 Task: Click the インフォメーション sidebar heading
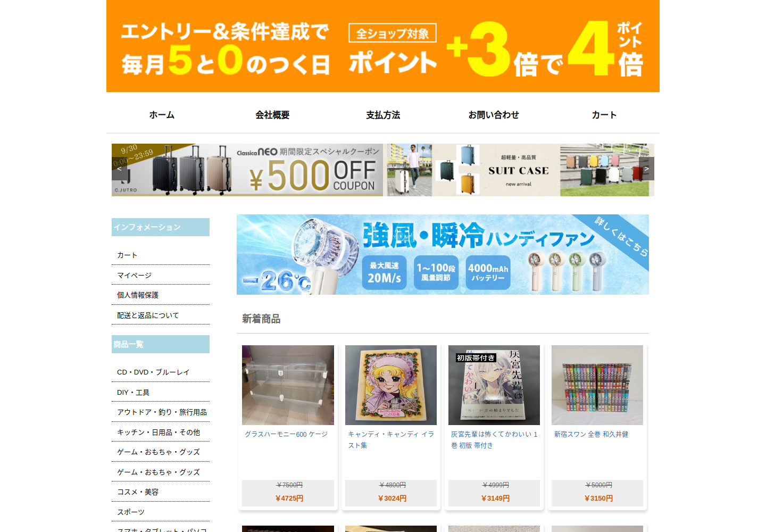161,227
